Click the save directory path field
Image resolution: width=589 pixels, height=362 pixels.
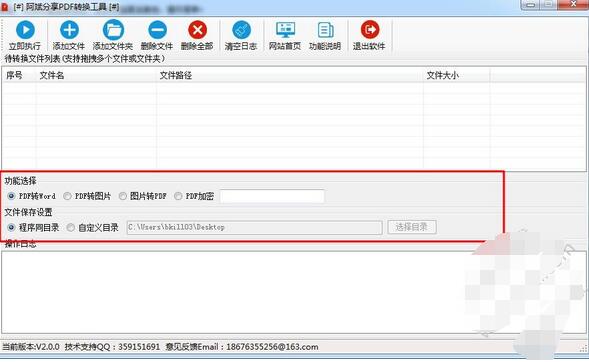pyautogui.click(x=254, y=227)
